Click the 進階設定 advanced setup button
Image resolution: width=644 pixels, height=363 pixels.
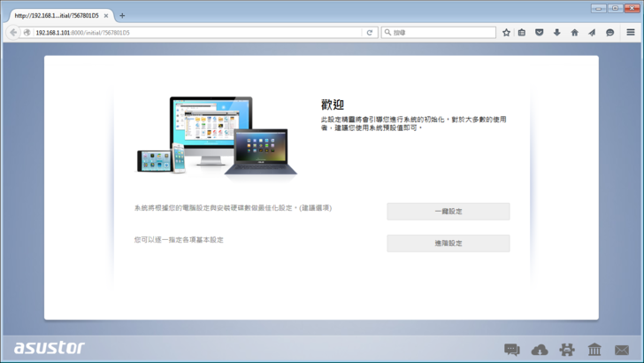(x=448, y=243)
